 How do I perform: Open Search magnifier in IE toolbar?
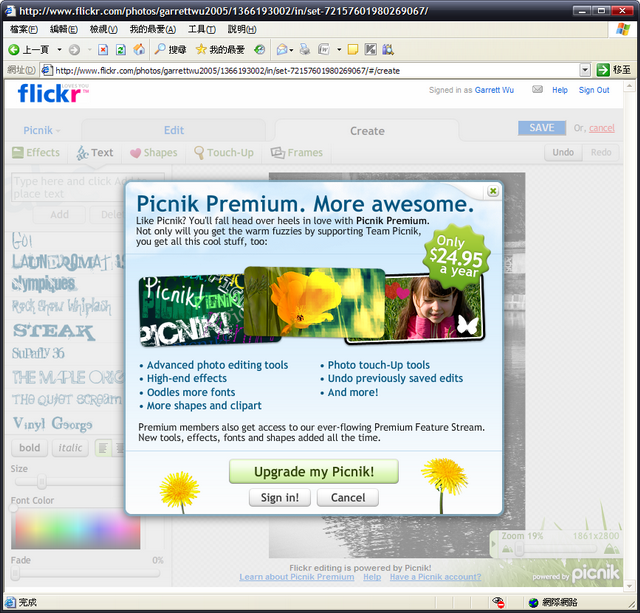point(160,49)
